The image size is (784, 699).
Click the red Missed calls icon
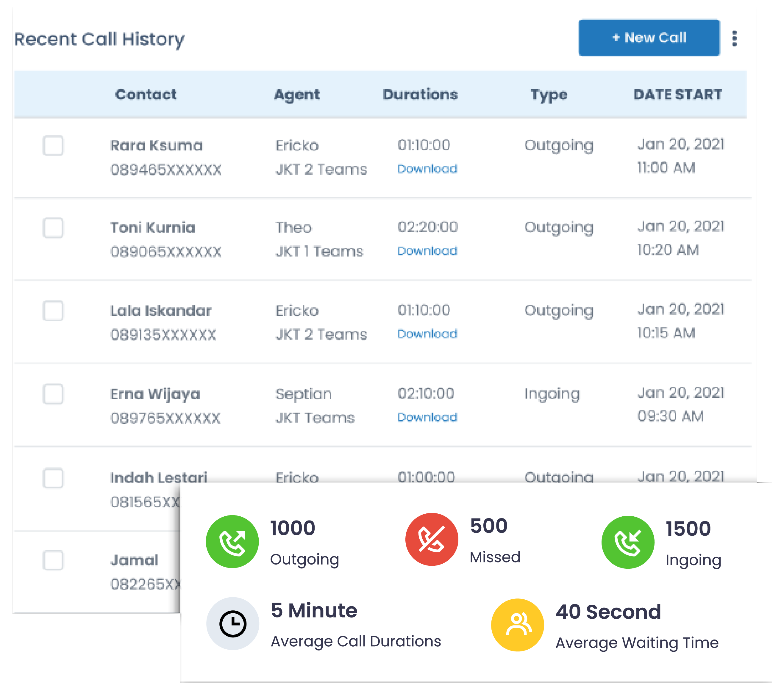tap(432, 539)
